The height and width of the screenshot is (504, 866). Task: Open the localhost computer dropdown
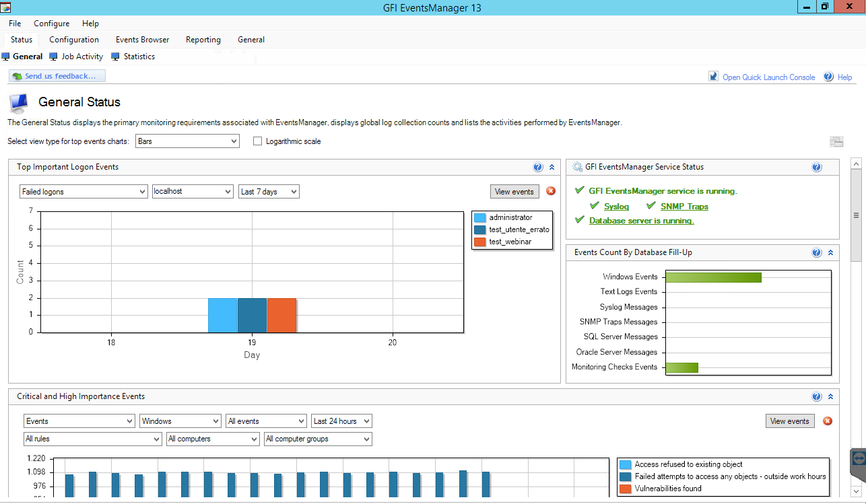click(x=193, y=192)
